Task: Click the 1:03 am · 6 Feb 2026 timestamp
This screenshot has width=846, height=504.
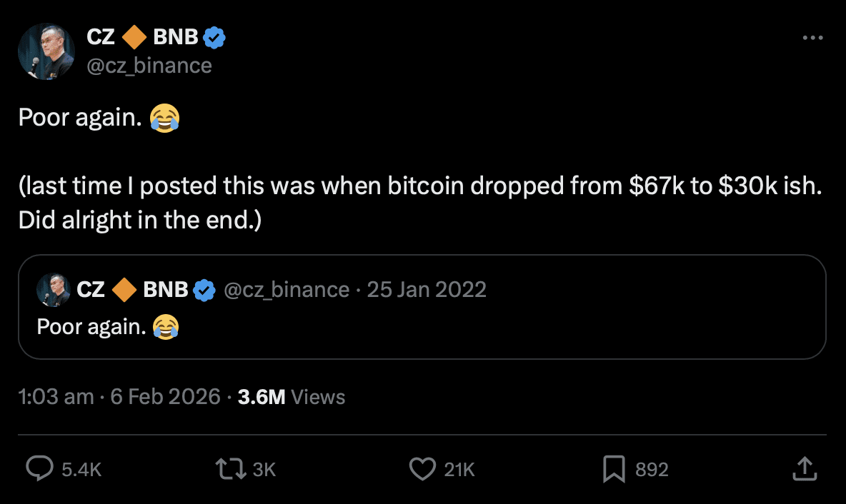Action: (119, 397)
